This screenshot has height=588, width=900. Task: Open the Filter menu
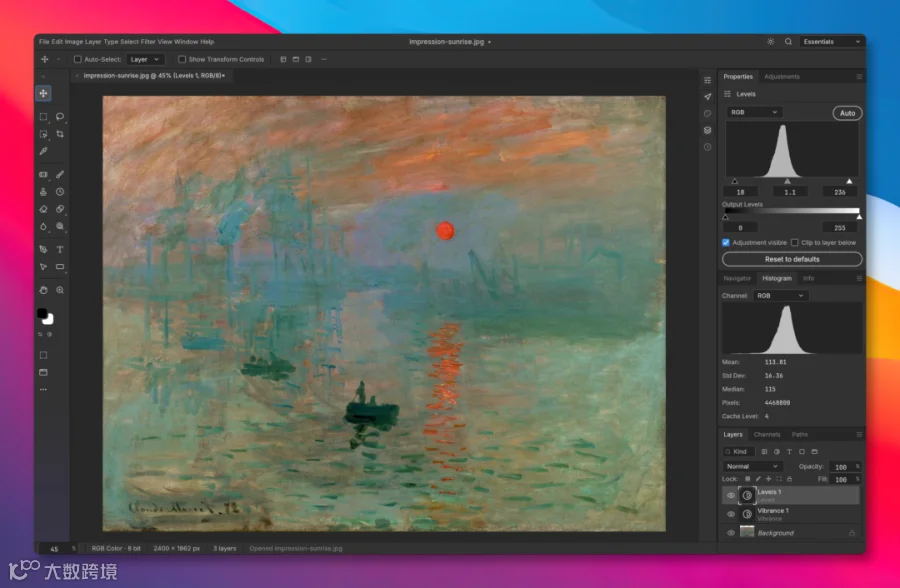[x=148, y=41]
